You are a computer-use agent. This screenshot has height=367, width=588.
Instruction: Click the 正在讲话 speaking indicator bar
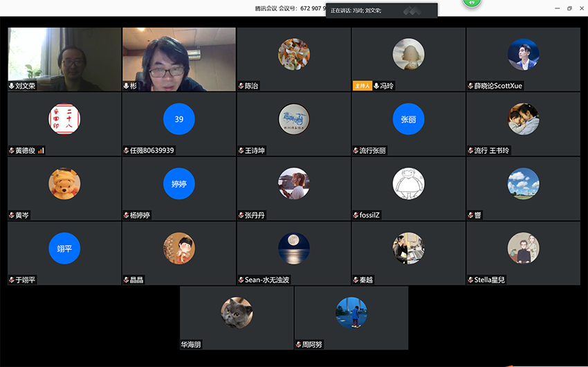pos(382,10)
